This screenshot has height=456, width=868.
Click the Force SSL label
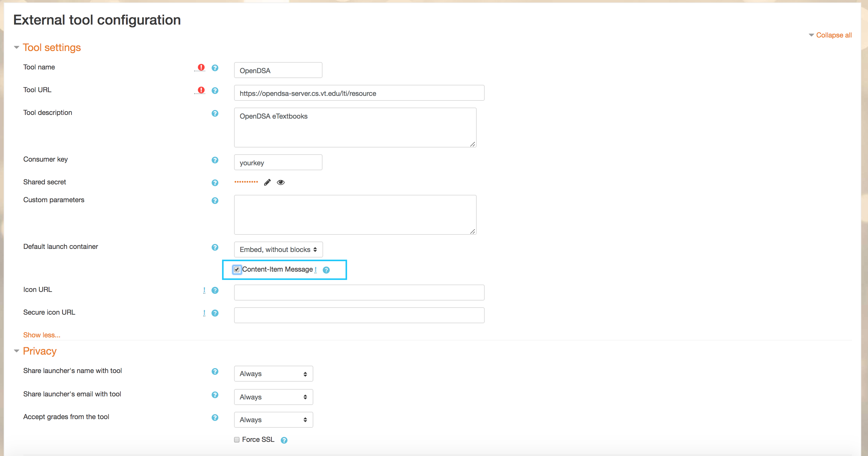point(258,439)
